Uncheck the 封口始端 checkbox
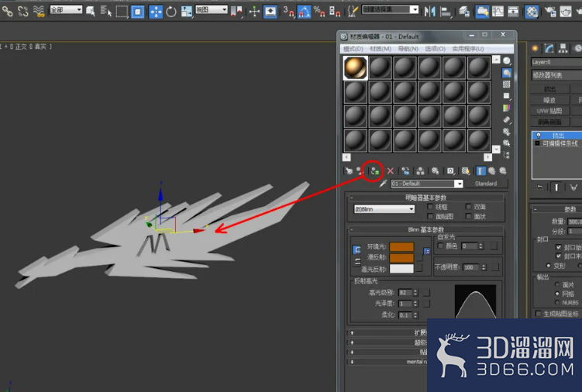 [559, 247]
